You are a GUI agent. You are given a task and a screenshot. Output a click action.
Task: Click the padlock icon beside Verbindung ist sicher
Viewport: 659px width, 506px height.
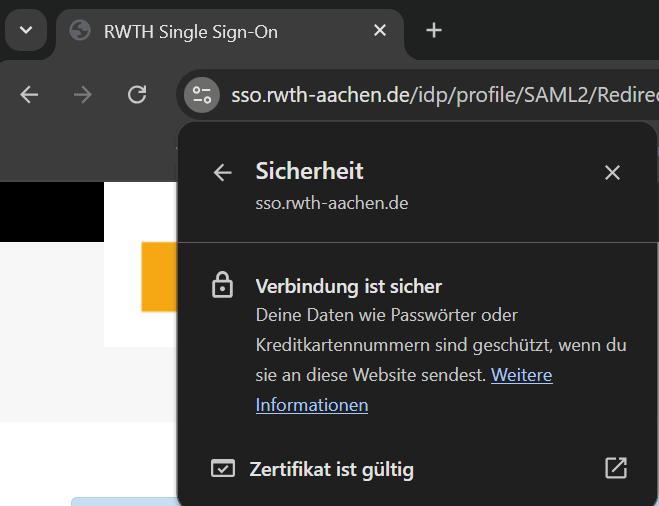coord(222,287)
